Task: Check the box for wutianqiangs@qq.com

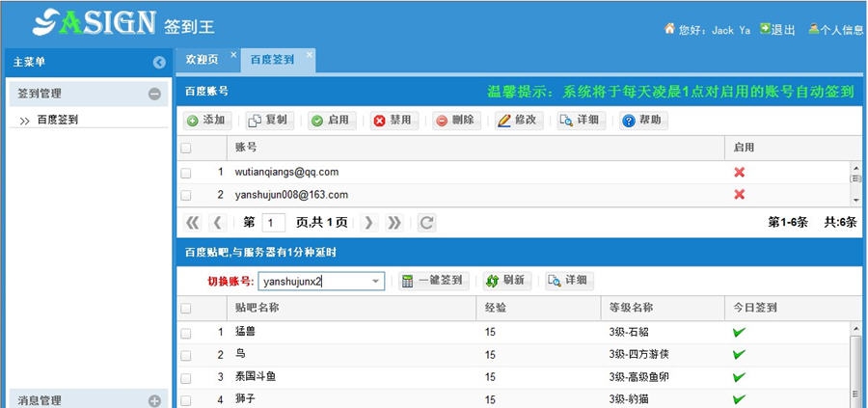Action: 186,173
